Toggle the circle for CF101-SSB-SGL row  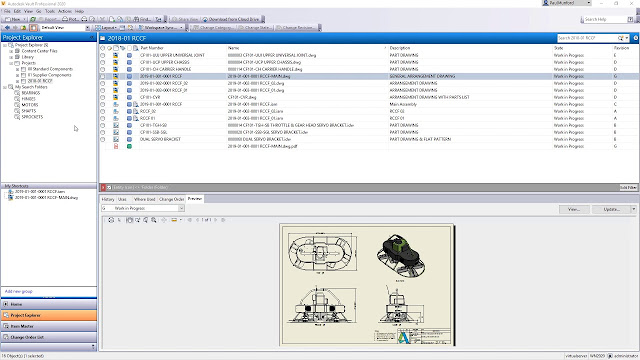click(x=102, y=132)
